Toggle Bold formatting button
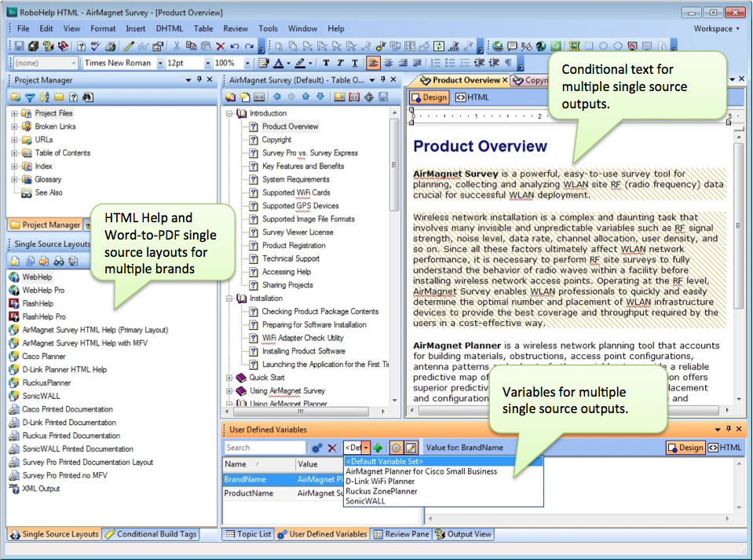This screenshot has width=753, height=560. 326,63
